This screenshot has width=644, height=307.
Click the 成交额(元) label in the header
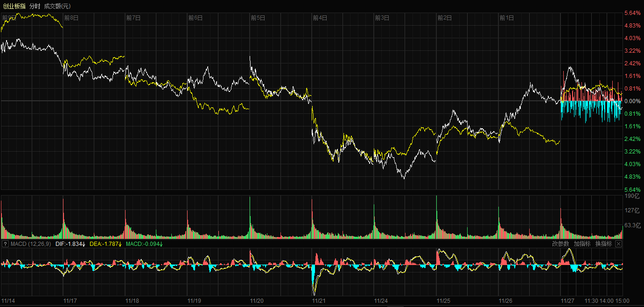tap(57, 6)
